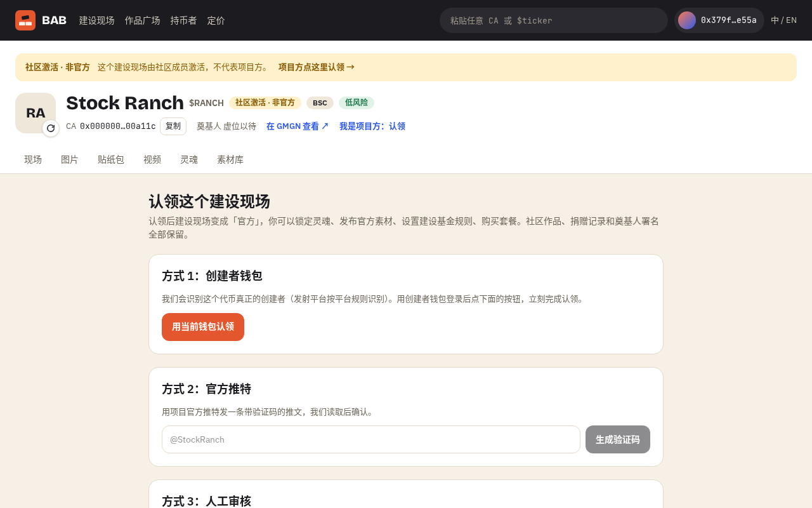This screenshot has height=508, width=812.
Task: Focus the 粘贴任意 CA 或 $ticker search box
Action: point(554,20)
